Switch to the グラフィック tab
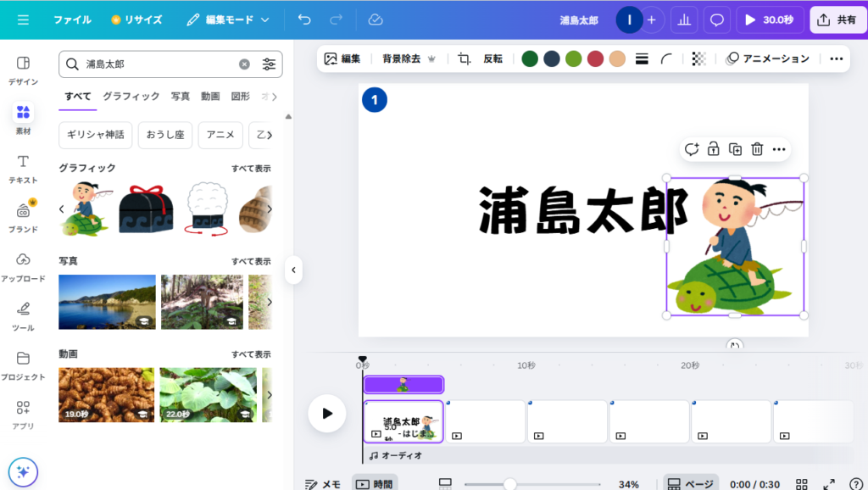868x490 pixels. tap(131, 97)
